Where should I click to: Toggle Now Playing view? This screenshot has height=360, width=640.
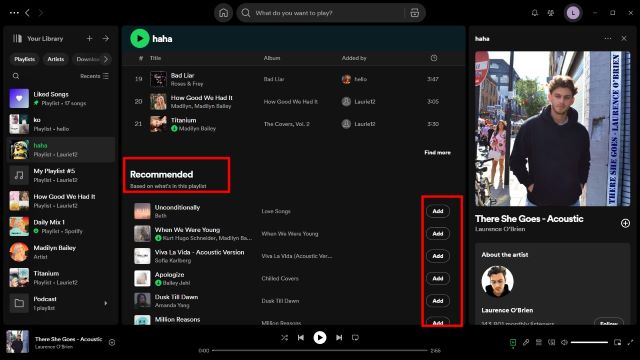pyautogui.click(x=513, y=342)
